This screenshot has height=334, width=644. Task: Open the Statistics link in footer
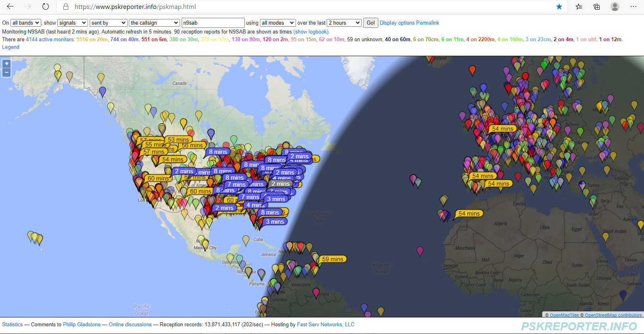pyautogui.click(x=13, y=325)
